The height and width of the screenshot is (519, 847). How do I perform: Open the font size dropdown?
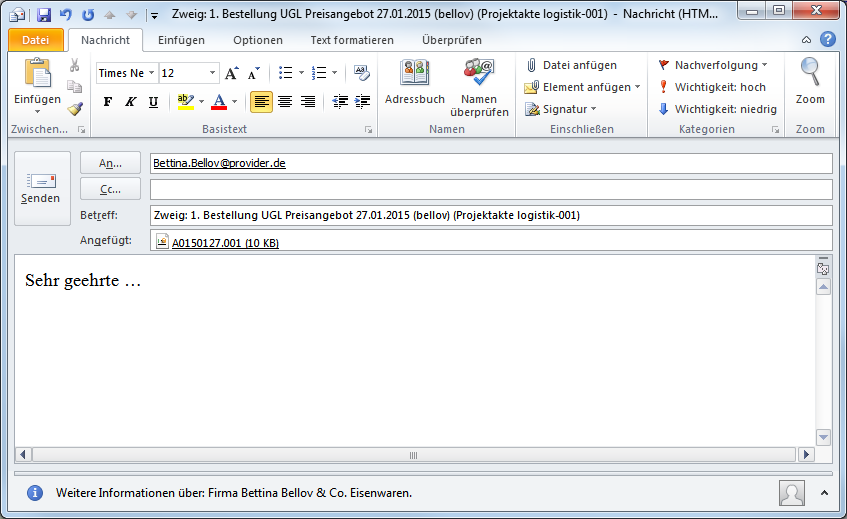[212, 73]
